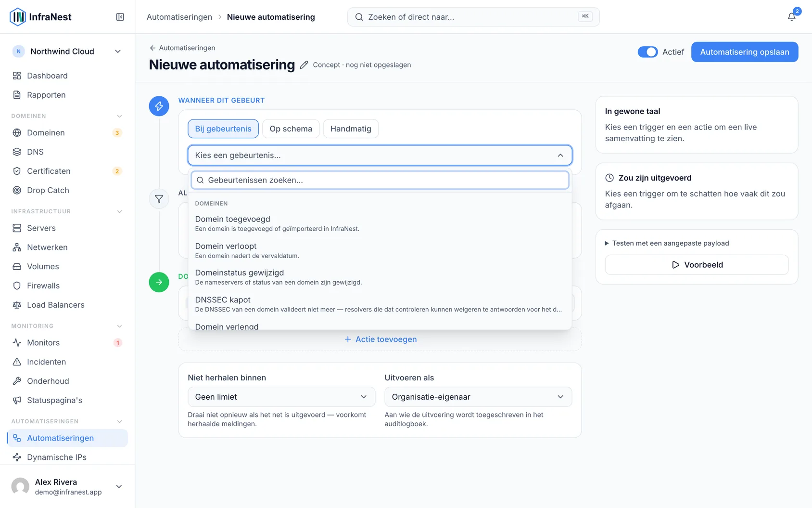Click the filter funnel step icon
The width and height of the screenshot is (812, 508).
pyautogui.click(x=159, y=199)
